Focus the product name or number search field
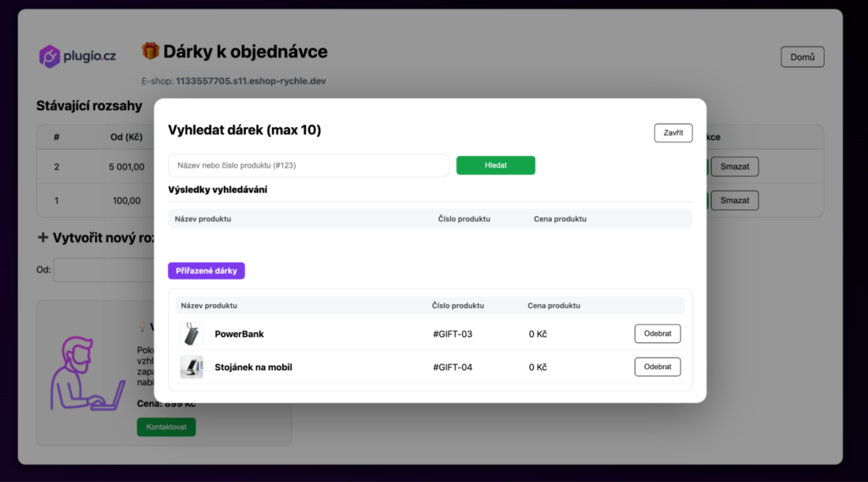Image resolution: width=868 pixels, height=482 pixels. pyautogui.click(x=309, y=165)
